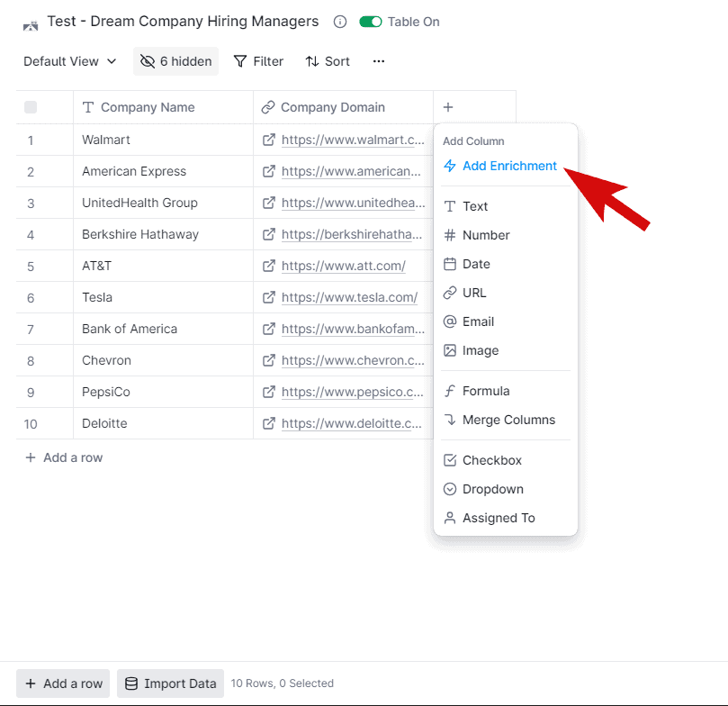This screenshot has width=728, height=706.
Task: Open the PepsiCo external link icon
Action: [x=269, y=392]
